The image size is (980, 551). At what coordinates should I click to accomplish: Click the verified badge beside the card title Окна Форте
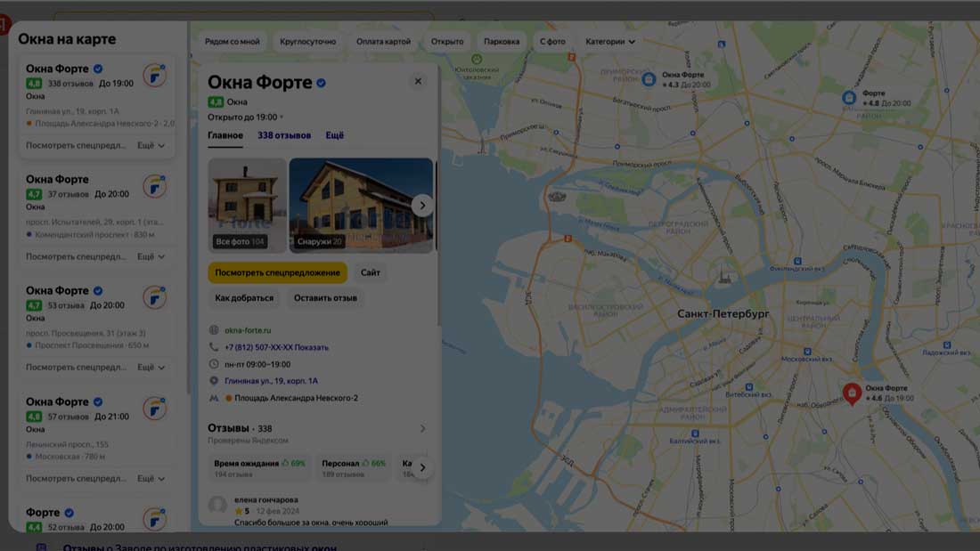point(322,83)
